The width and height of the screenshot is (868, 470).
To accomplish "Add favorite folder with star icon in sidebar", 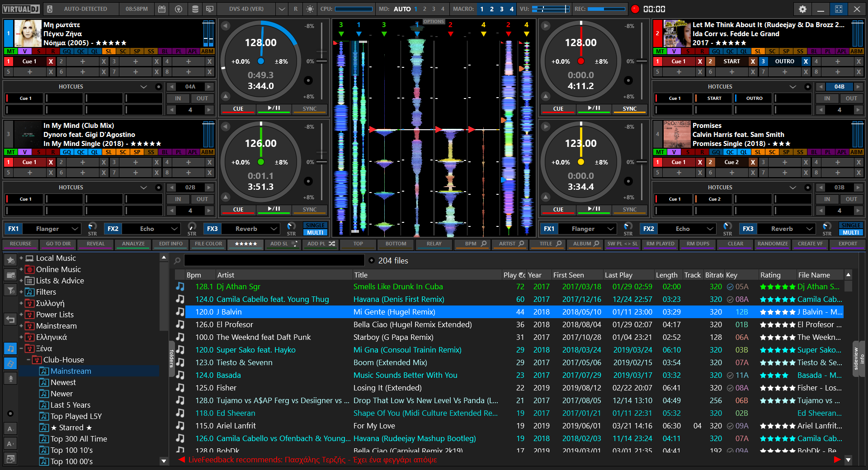I will [x=10, y=260].
